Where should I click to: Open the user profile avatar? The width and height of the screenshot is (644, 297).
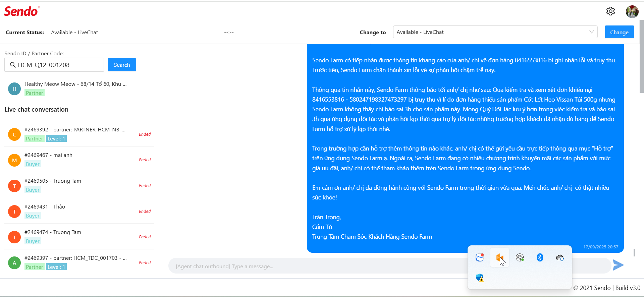pos(632,11)
